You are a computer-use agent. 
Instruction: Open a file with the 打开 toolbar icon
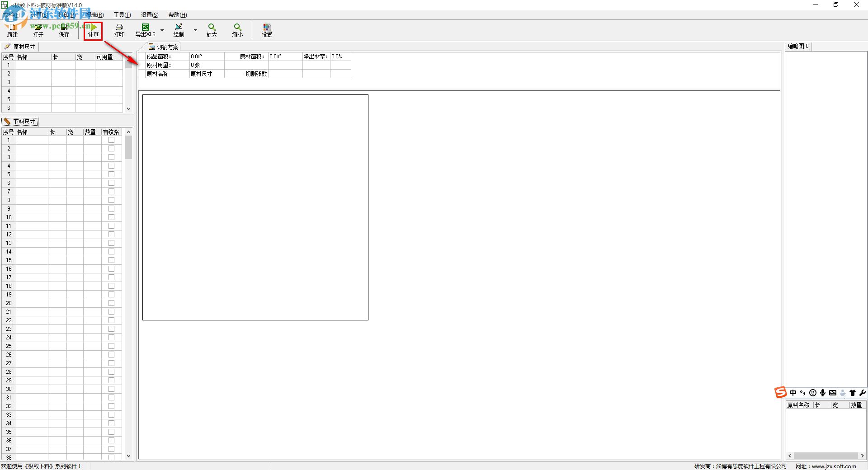(38, 30)
